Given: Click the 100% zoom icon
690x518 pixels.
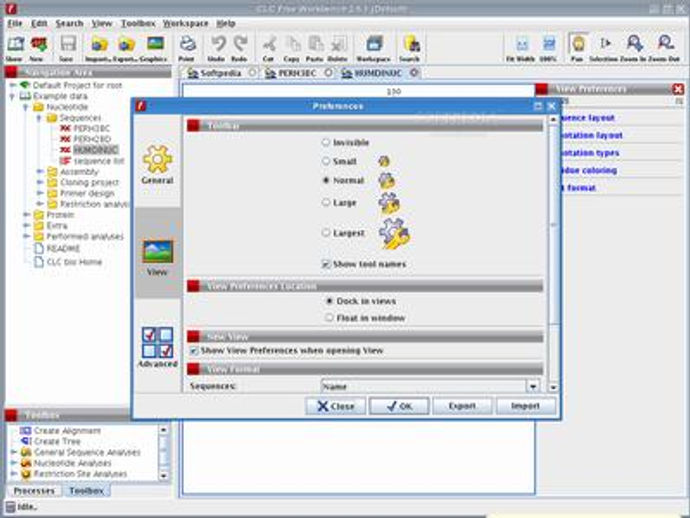Looking at the screenshot, I should click(548, 48).
